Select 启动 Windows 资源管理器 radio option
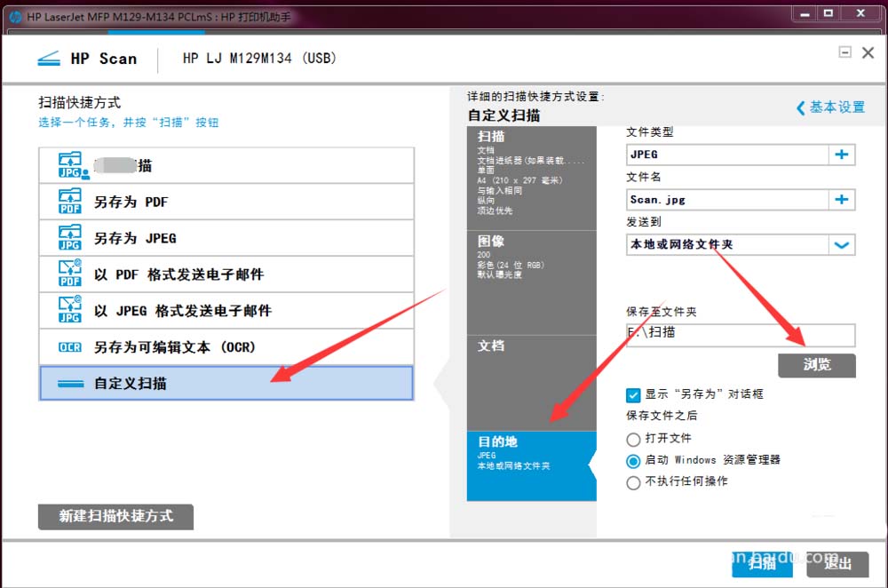 (x=633, y=461)
